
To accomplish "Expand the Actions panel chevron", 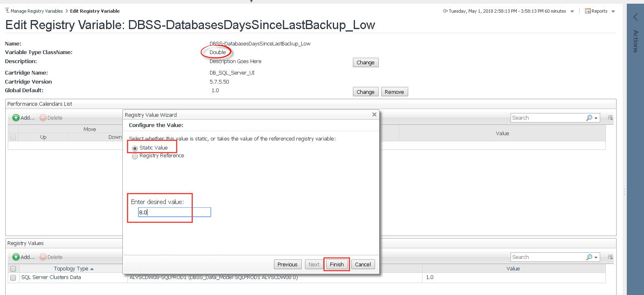I will (635, 17).
